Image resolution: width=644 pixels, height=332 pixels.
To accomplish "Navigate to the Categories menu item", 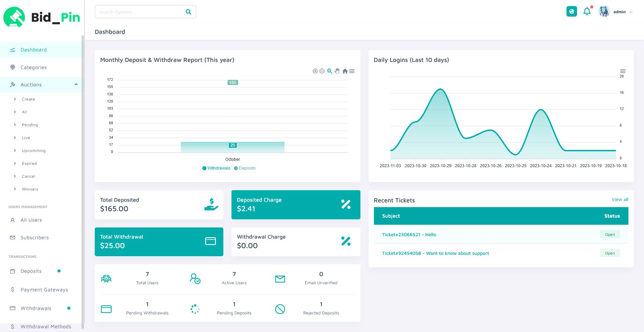I will tap(34, 67).
